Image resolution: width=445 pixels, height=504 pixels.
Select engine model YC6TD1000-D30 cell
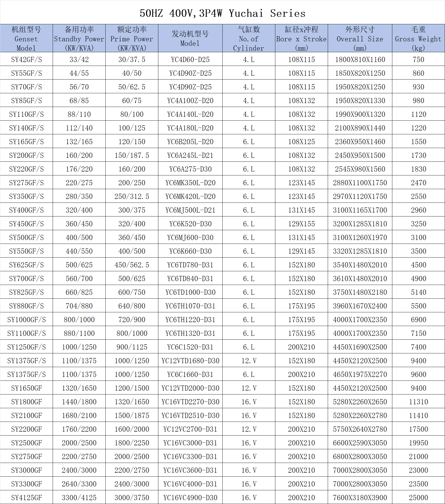tap(190, 292)
